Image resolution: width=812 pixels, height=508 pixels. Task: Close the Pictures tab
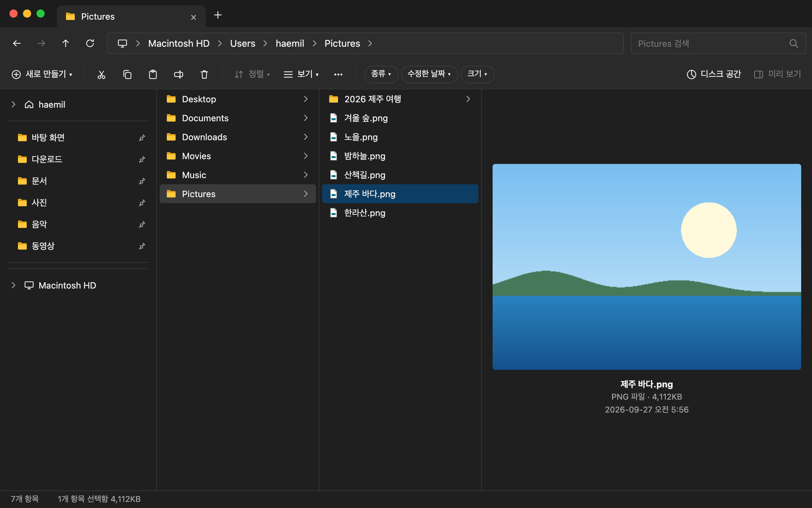pos(194,17)
